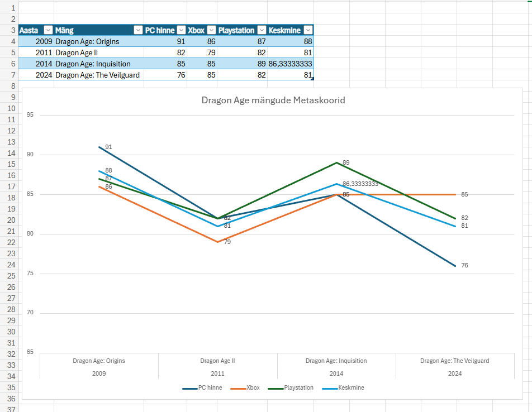Select the Keskmine table header cell
Viewport: 532px width, 412px height.
(291, 30)
